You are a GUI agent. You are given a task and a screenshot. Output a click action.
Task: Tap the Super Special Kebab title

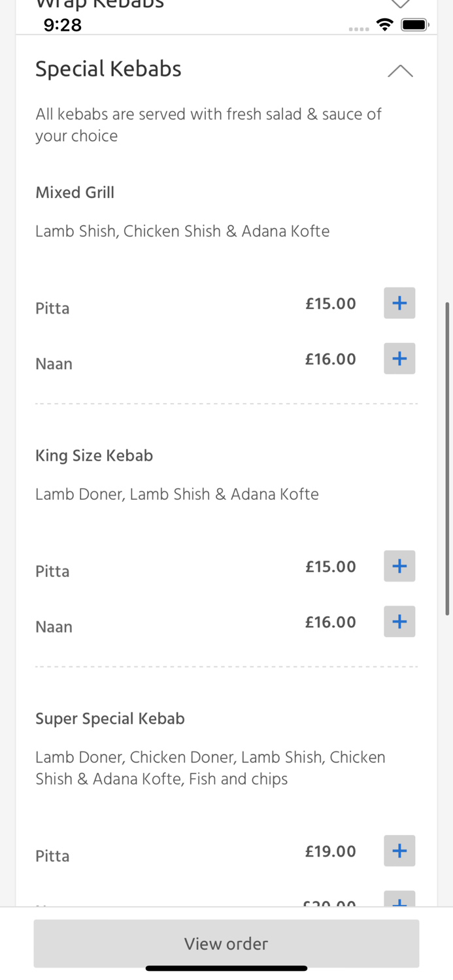pyautogui.click(x=110, y=719)
